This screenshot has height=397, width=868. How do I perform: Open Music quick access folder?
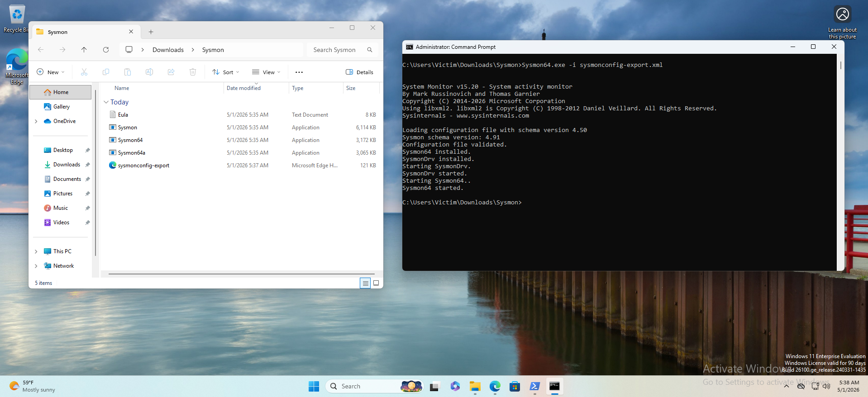61,208
